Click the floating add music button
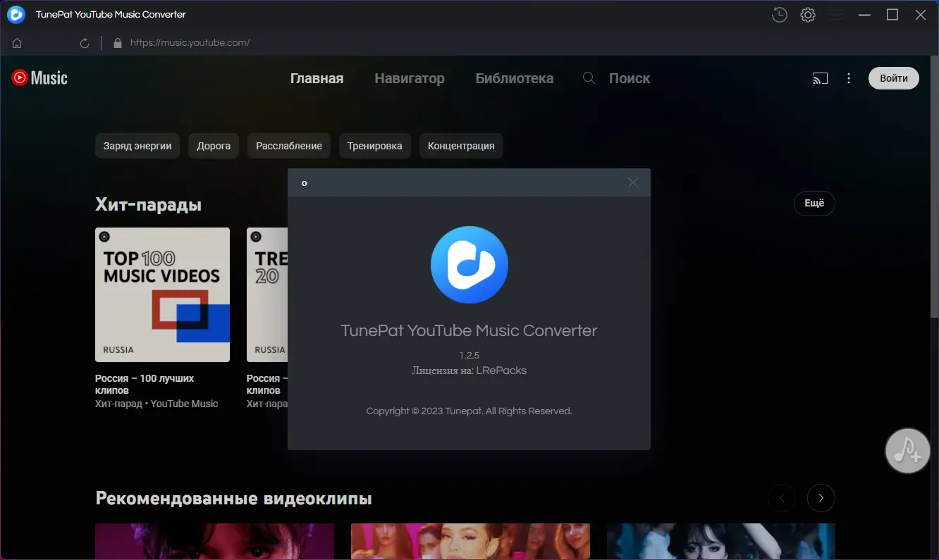This screenshot has height=560, width=939. point(908,451)
